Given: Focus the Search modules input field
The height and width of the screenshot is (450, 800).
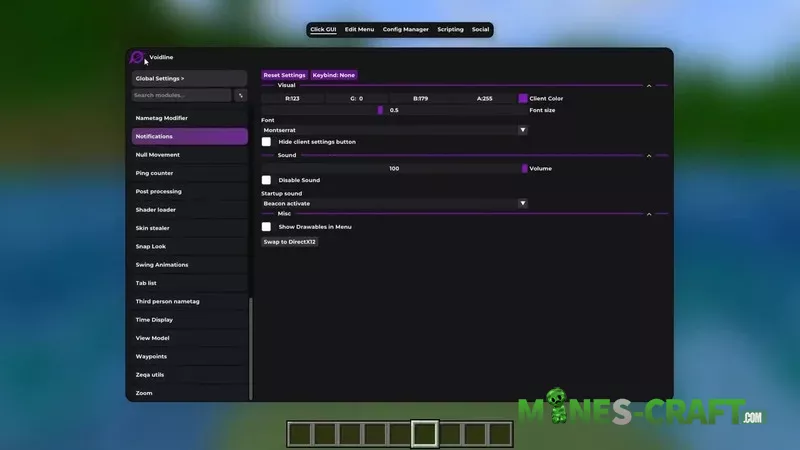Looking at the screenshot, I should tap(182, 96).
